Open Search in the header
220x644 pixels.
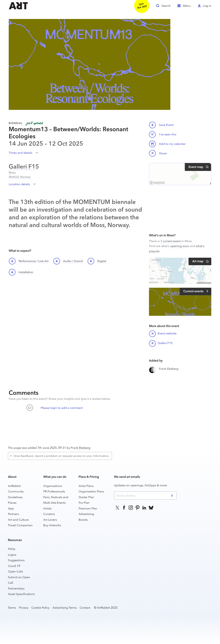[163, 6]
